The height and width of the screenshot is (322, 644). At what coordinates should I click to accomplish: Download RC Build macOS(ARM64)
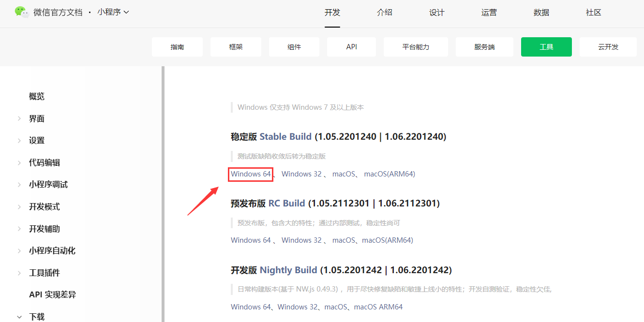coord(388,240)
